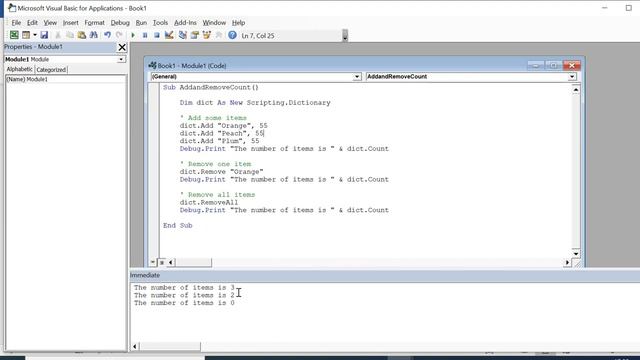640x360 pixels.
Task: Undo the last edit with Undo arrow
Action: click(x=107, y=35)
